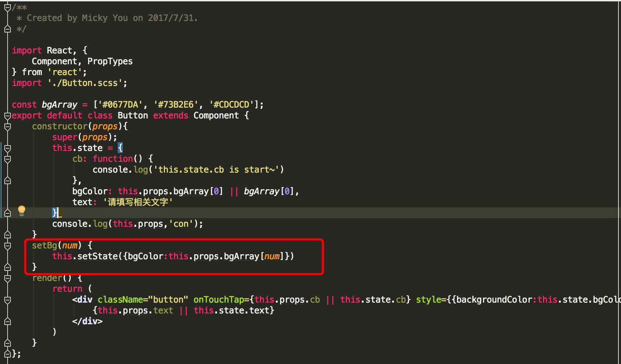Screen dimensions: 621x364
Task: Click 'setState' inside the setBg method
Action: pyautogui.click(x=97, y=256)
